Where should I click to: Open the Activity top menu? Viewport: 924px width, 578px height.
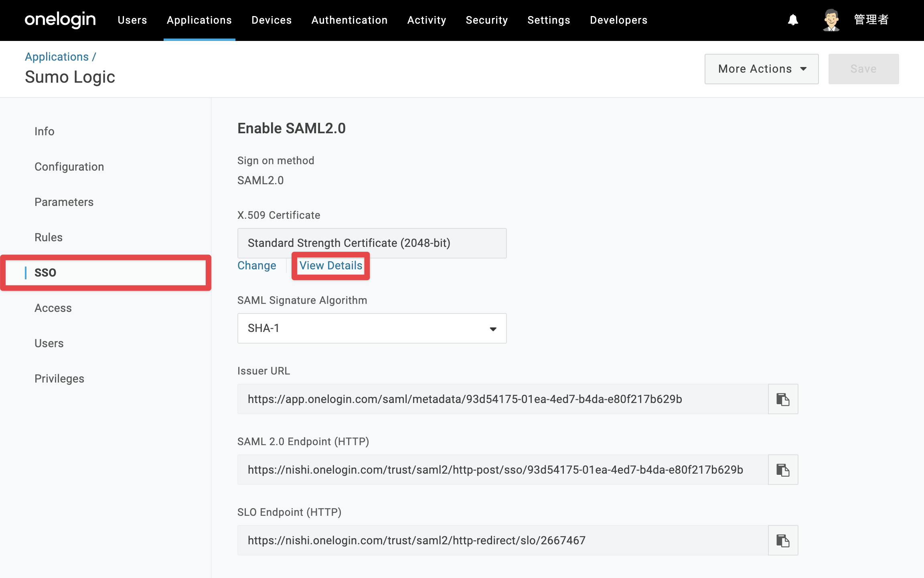pos(427,20)
